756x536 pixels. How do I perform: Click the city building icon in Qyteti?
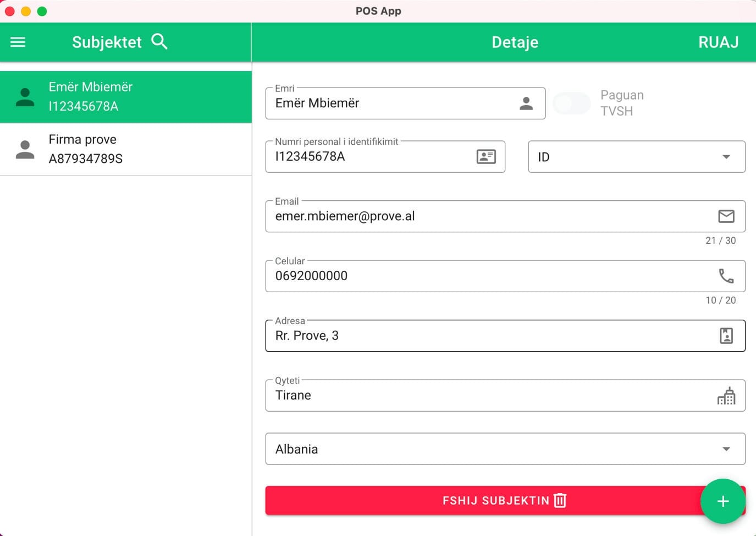(x=726, y=395)
